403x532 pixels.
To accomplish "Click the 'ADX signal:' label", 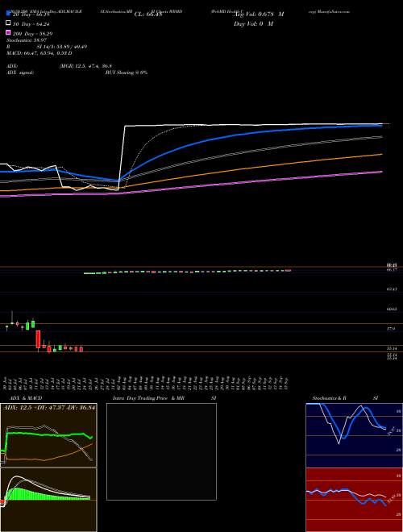I will (20, 73).
